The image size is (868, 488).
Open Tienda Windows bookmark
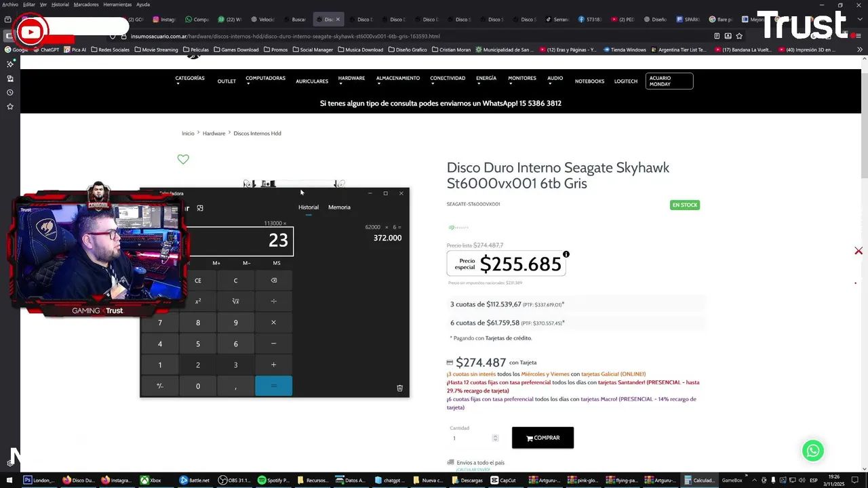tap(624, 49)
